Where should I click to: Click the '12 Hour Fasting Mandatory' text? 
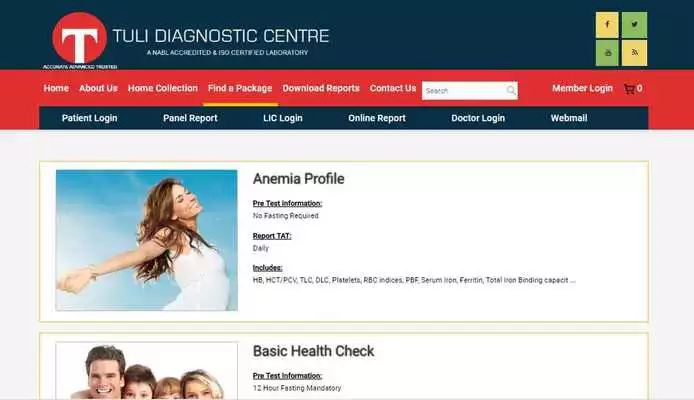(x=297, y=388)
